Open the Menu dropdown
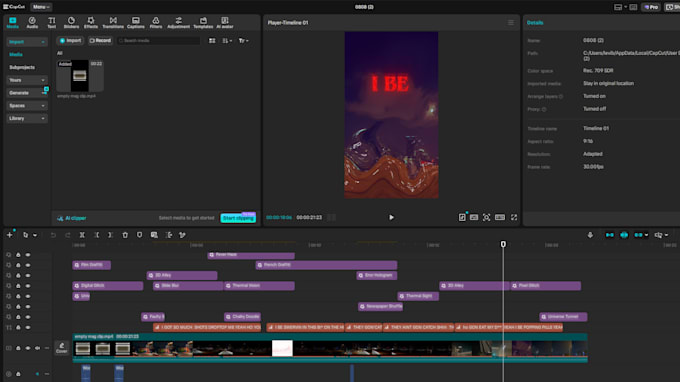The width and height of the screenshot is (680, 382). (41, 7)
